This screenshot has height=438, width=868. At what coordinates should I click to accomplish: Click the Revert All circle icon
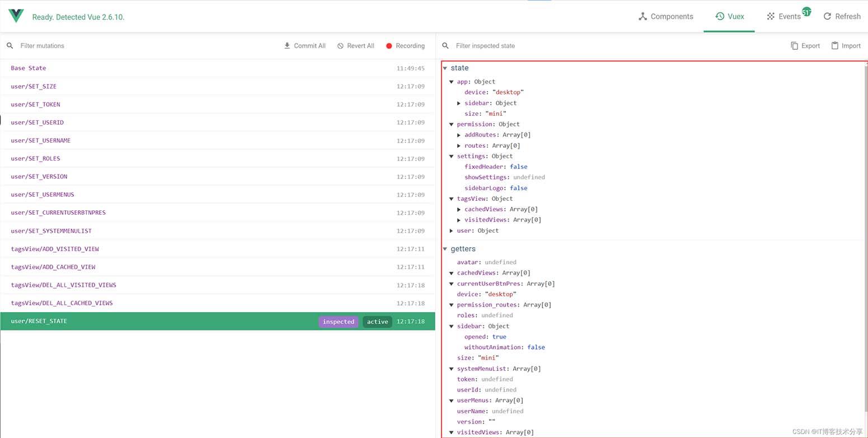click(340, 46)
